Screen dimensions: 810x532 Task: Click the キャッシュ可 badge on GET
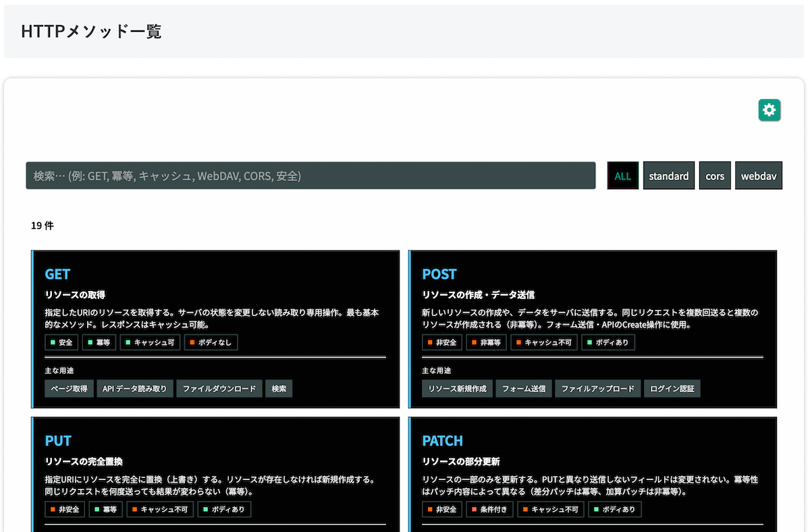pyautogui.click(x=150, y=342)
